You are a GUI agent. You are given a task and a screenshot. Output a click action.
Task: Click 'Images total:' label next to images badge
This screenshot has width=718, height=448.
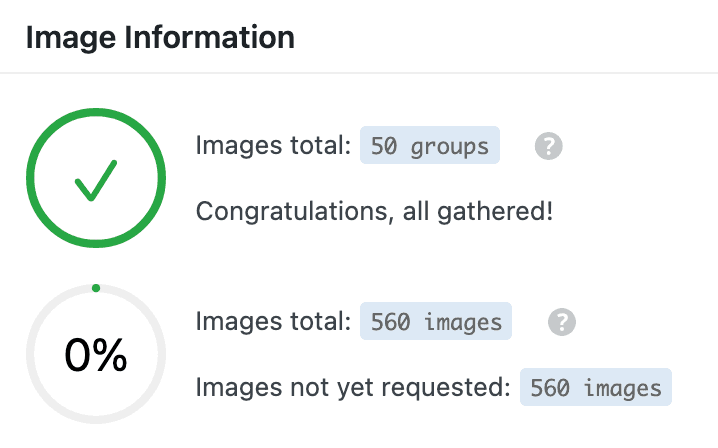click(x=273, y=322)
